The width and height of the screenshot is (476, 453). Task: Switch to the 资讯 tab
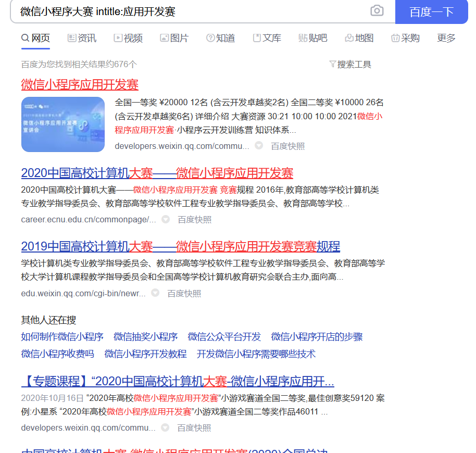82,38
